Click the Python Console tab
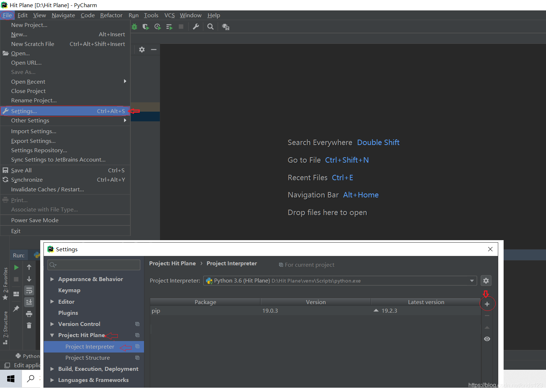 (x=28, y=356)
